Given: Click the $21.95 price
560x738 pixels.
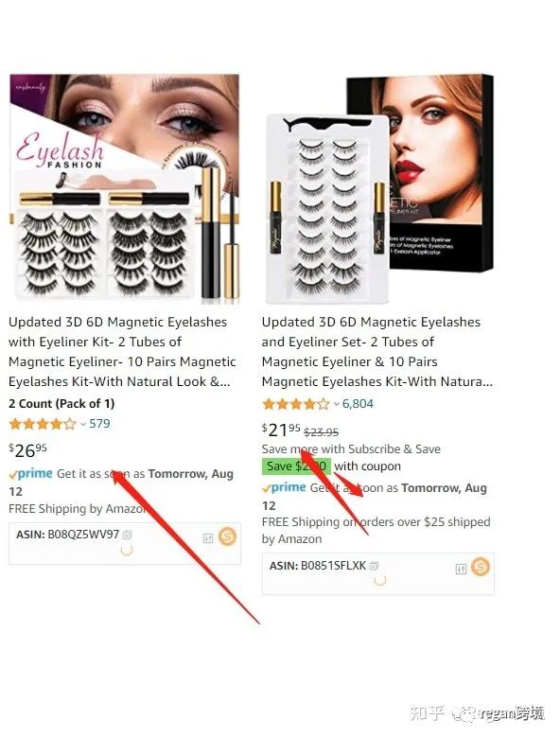Looking at the screenshot, I should [281, 430].
